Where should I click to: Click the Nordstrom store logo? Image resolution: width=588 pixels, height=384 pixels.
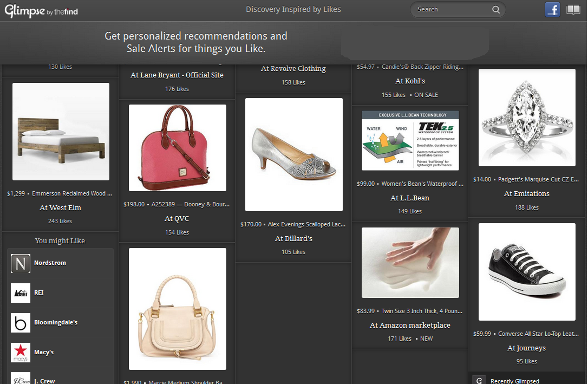(21, 263)
